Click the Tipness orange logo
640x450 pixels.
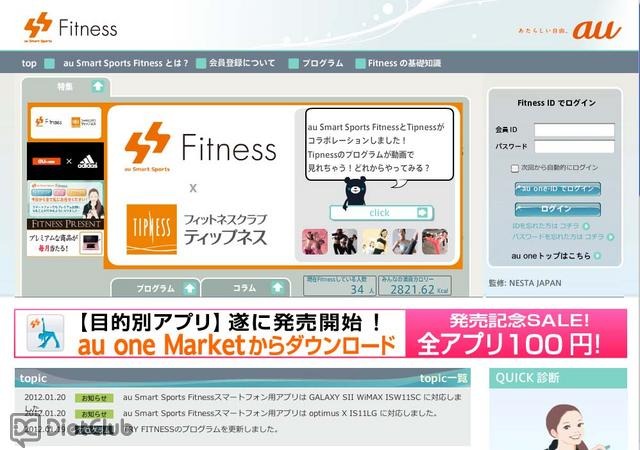point(152,229)
